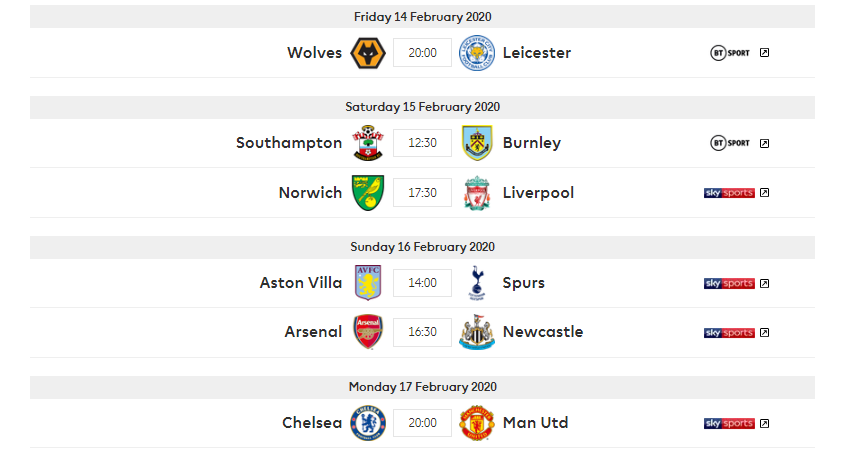Click the Liverpool club crest
This screenshot has width=846, height=461.
coord(477,193)
